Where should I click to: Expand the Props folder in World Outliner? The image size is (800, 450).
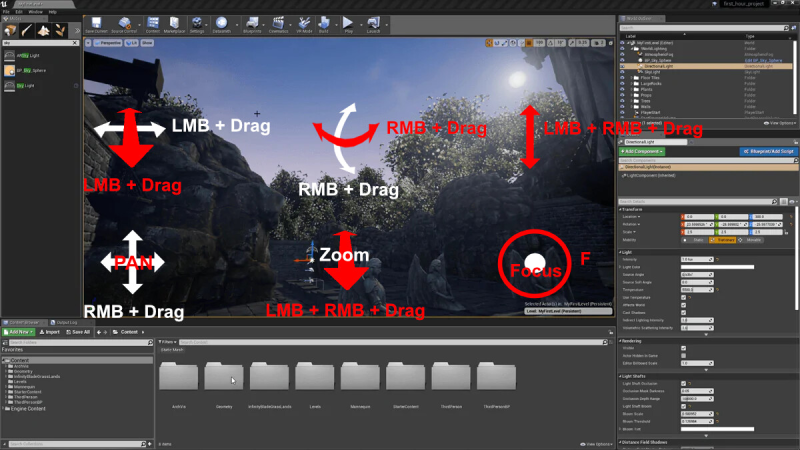coord(632,95)
